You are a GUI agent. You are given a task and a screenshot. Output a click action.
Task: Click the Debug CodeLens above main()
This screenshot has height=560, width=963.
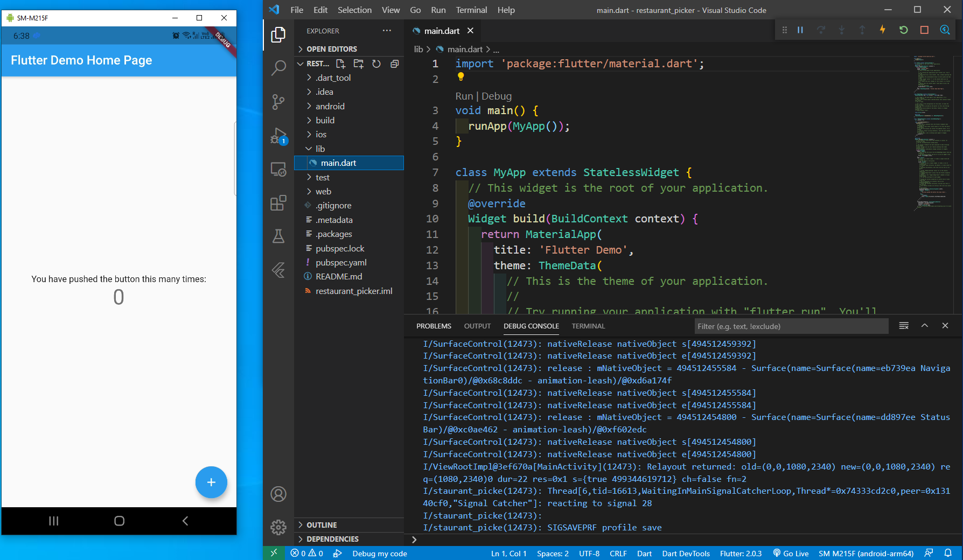[x=497, y=96]
